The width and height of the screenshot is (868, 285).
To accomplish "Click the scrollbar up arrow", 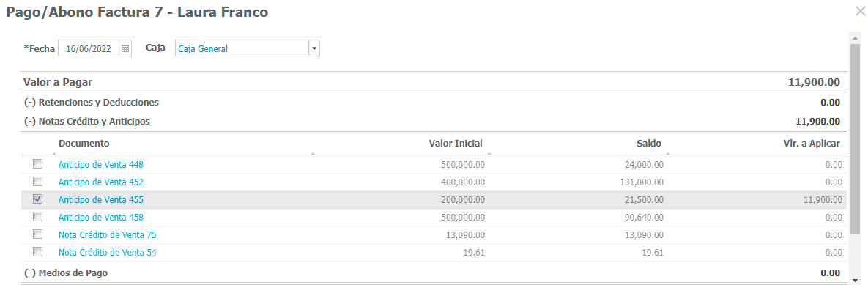I will tap(854, 37).
